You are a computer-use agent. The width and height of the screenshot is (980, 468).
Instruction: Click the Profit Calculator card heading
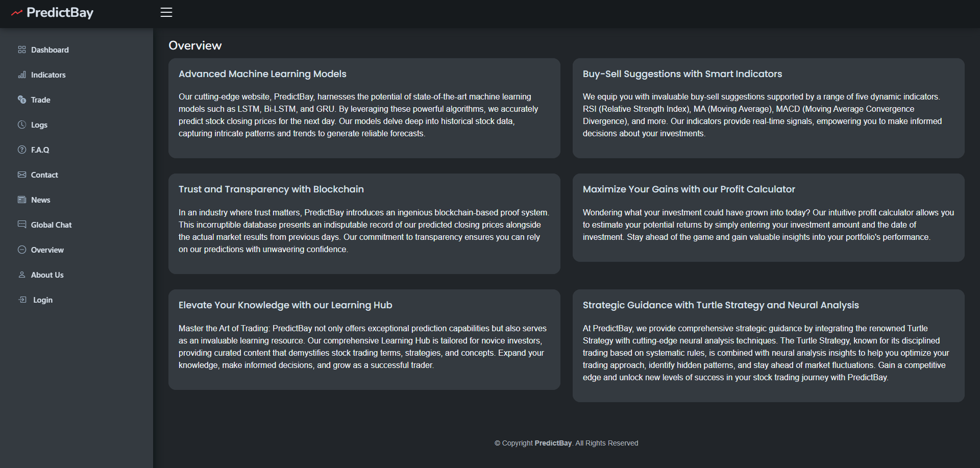coord(689,189)
